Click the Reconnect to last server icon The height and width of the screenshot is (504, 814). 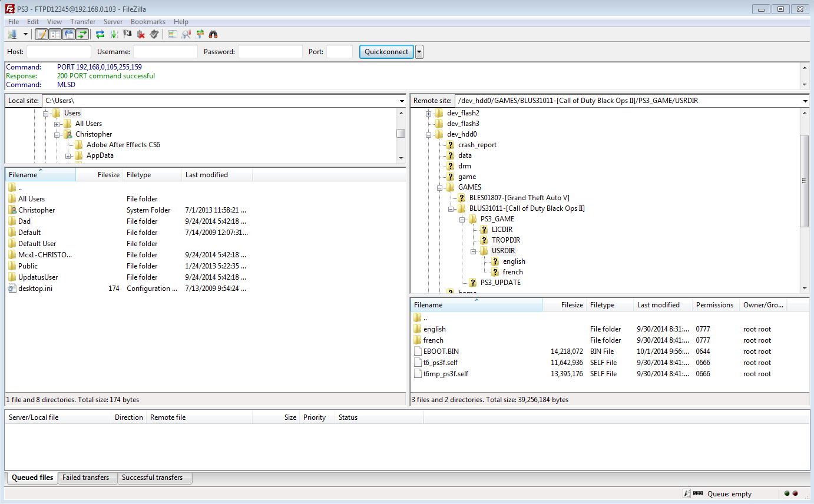[154, 34]
